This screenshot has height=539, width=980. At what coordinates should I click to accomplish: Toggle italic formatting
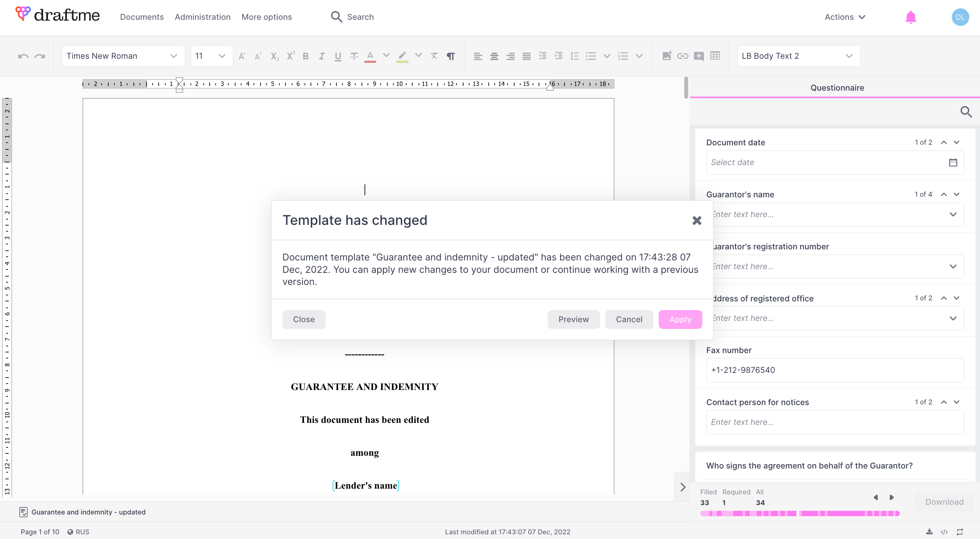click(322, 56)
